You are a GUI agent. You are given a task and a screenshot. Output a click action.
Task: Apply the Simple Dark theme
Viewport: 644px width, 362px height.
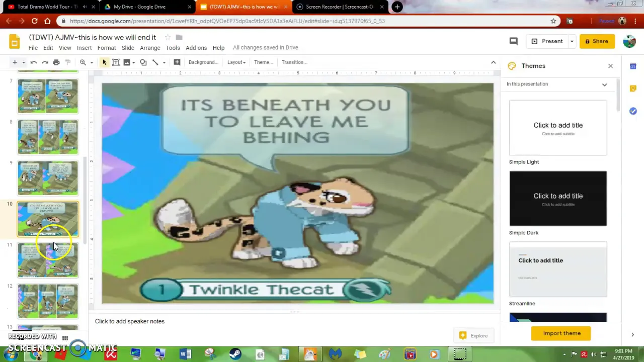[x=558, y=199]
